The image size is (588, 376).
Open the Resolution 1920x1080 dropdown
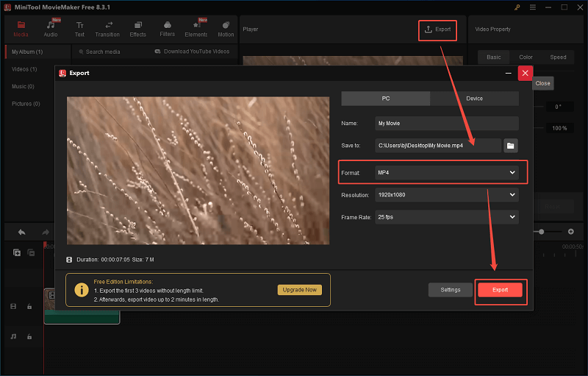(446, 195)
